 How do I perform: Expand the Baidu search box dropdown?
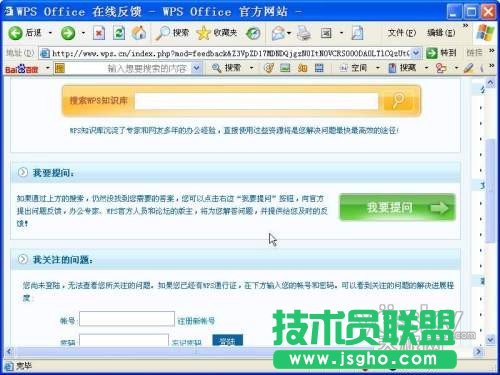coord(197,68)
